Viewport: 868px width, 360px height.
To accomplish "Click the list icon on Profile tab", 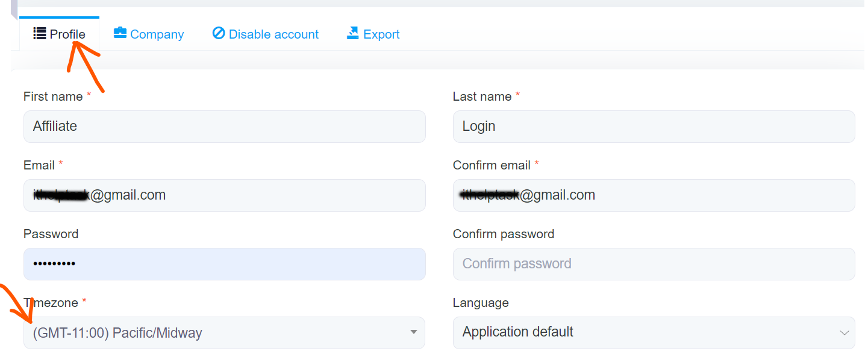I will pyautogui.click(x=40, y=34).
